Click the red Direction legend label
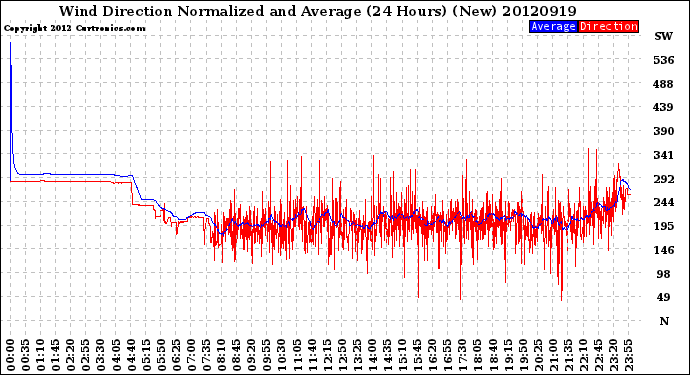690x375 pixels. (x=608, y=26)
